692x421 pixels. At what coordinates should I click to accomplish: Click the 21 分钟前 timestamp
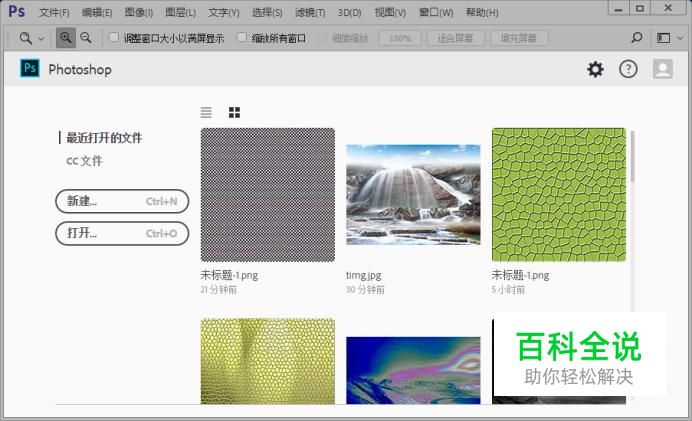[218, 289]
